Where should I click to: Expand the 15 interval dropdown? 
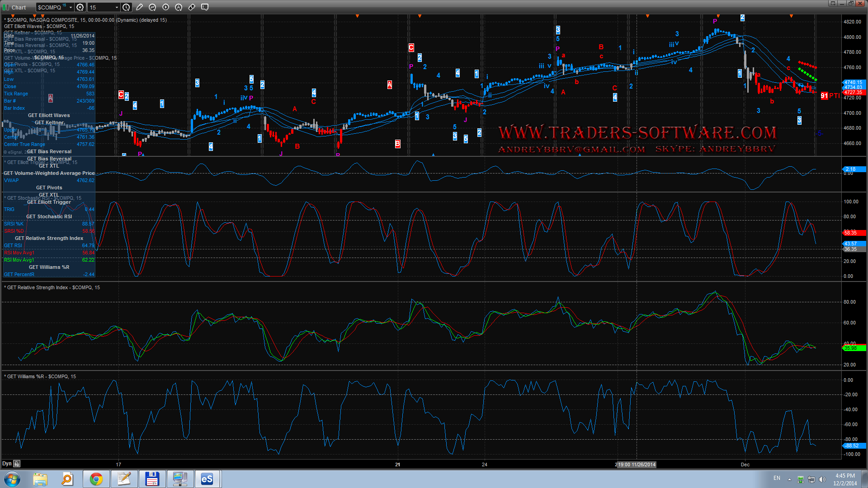pyautogui.click(x=117, y=7)
